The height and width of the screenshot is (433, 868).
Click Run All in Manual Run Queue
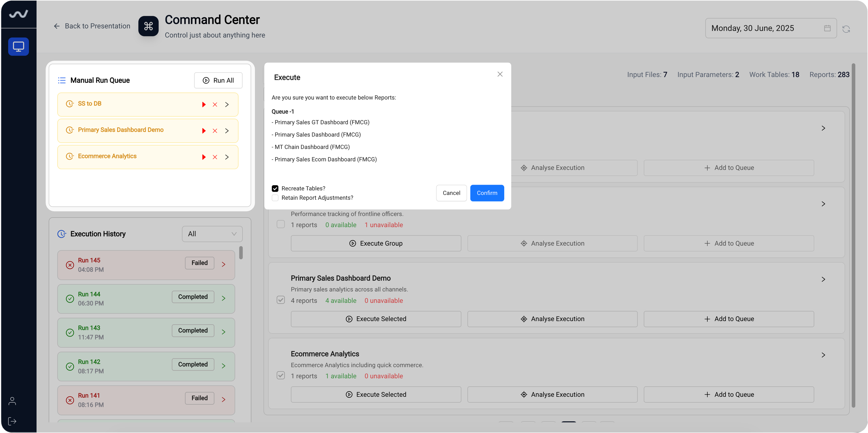[x=218, y=80]
